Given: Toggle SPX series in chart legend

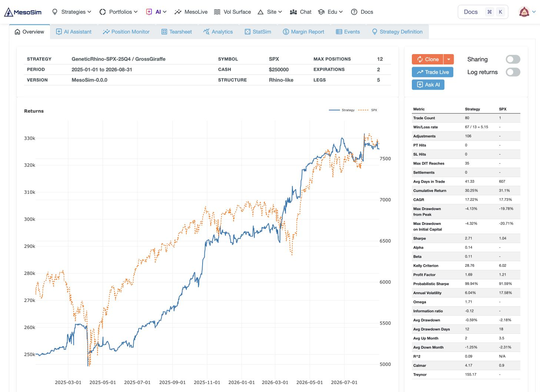Looking at the screenshot, I should [368, 110].
